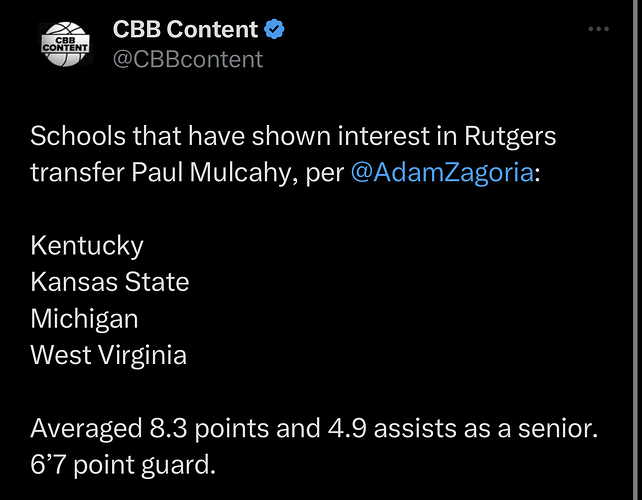The image size is (642, 500).
Task: Click the word 'transfer' in the tweet
Action: click(76, 172)
